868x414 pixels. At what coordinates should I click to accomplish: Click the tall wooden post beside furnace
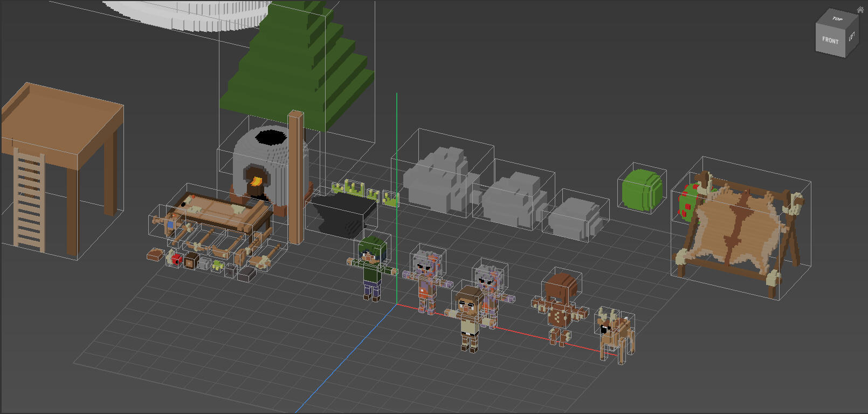[x=295, y=178]
